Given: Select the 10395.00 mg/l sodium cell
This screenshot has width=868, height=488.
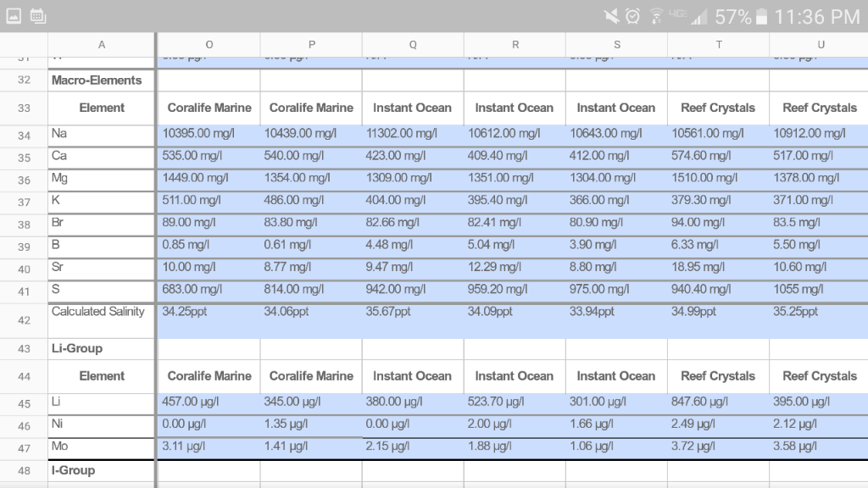Looking at the screenshot, I should click(209, 136).
